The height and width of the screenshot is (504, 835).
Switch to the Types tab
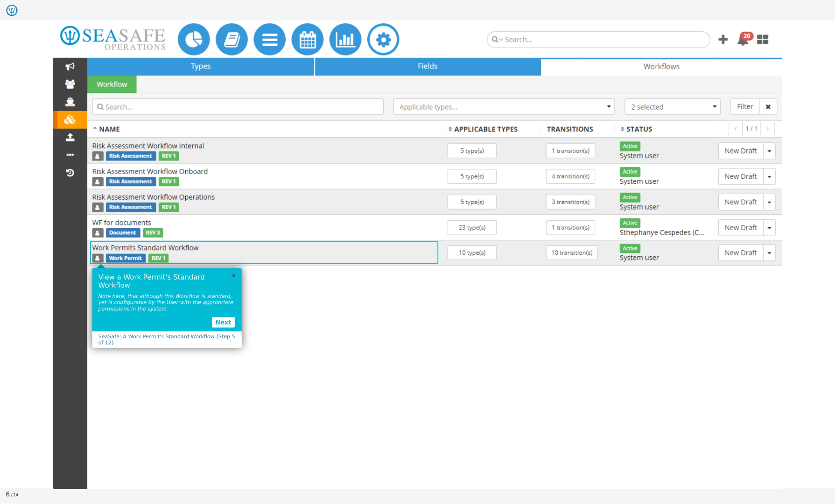click(201, 66)
